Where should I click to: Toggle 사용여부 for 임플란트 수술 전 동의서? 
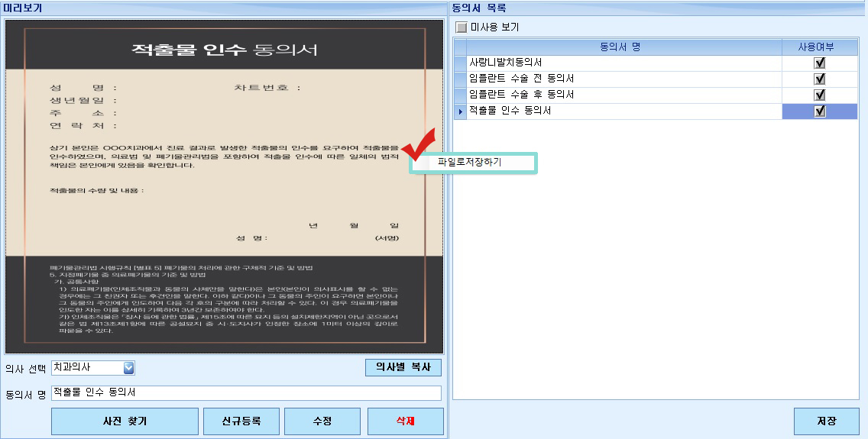click(x=820, y=79)
